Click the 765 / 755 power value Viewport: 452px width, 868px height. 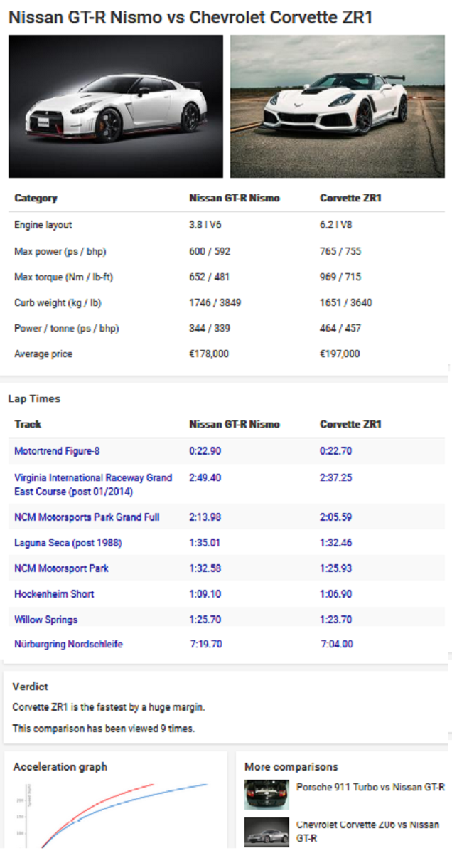[x=341, y=251]
